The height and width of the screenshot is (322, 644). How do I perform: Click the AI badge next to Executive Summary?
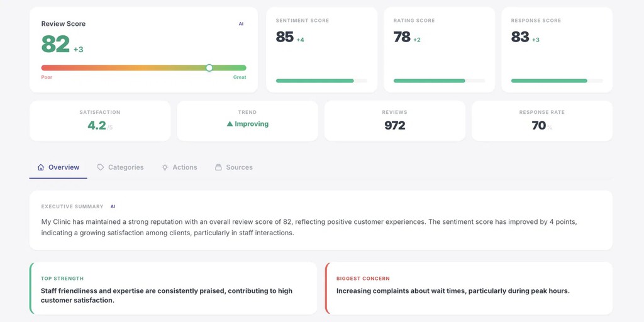click(x=113, y=206)
